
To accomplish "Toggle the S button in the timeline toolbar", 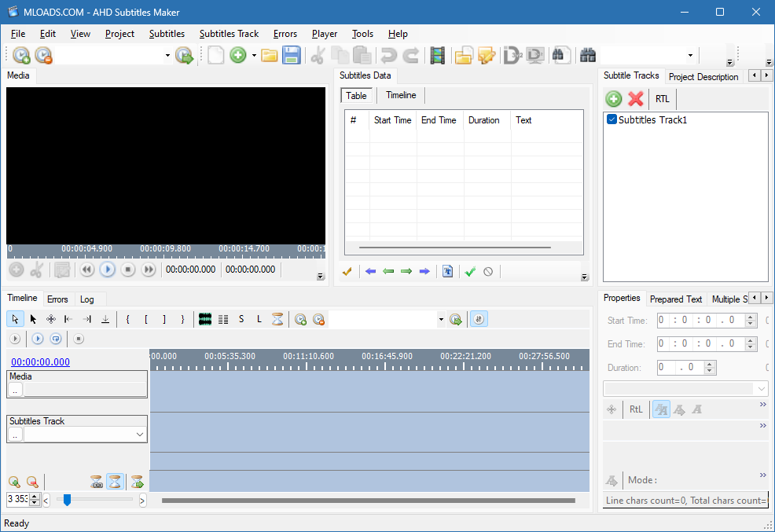I will (x=241, y=319).
